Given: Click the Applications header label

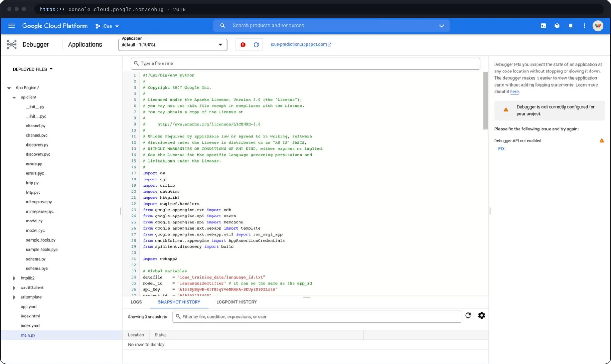Looking at the screenshot, I should tap(85, 45).
